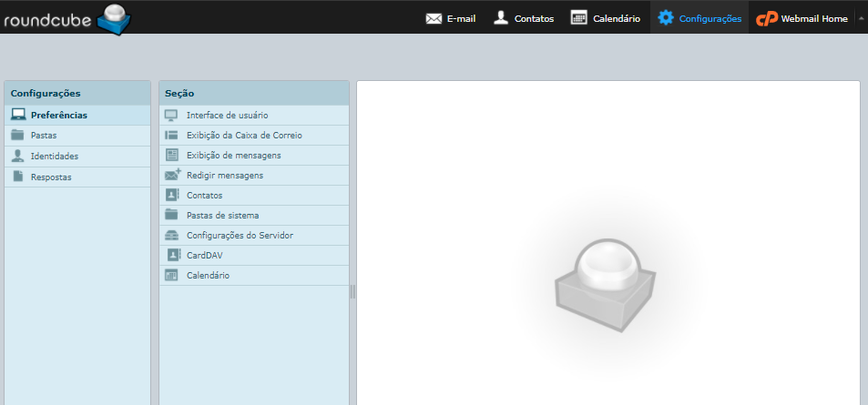Open the CardDAV section
The height and width of the screenshot is (405, 868).
254,255
